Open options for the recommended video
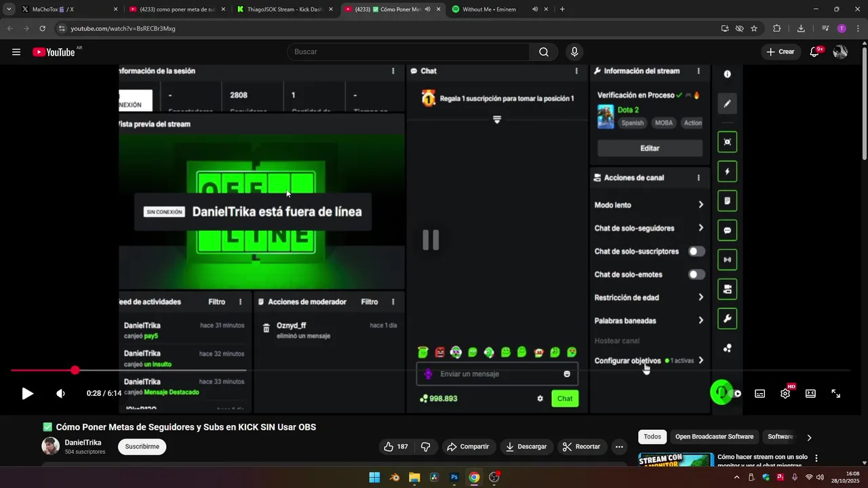This screenshot has width=868, height=488. coord(816,458)
